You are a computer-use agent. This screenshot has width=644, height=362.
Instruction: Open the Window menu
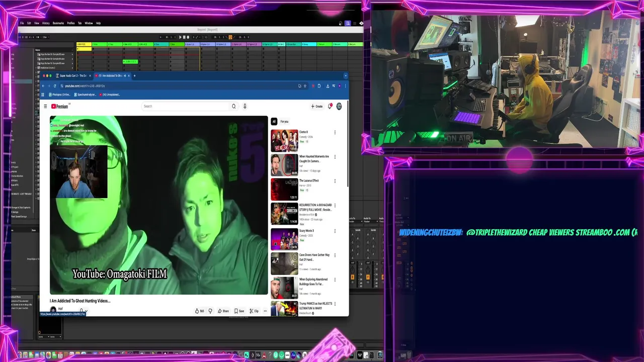tap(89, 23)
